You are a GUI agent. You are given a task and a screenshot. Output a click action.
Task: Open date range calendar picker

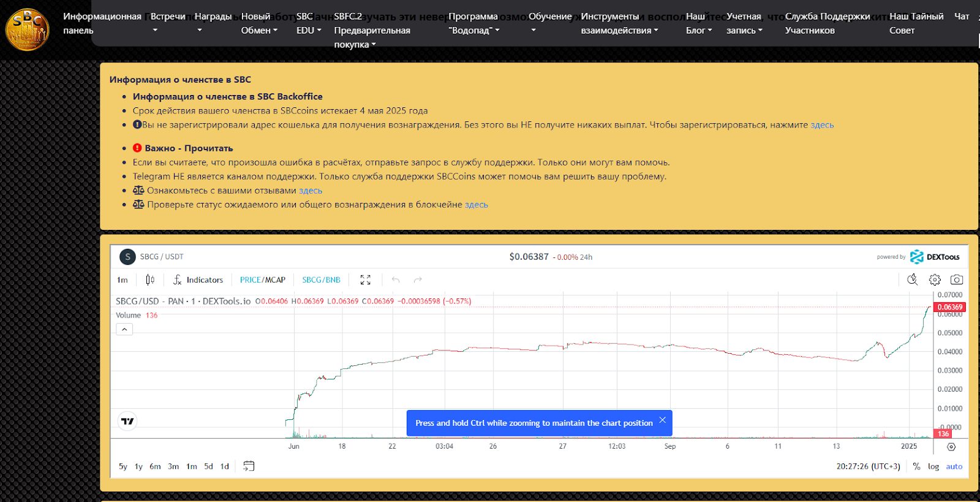pos(249,466)
